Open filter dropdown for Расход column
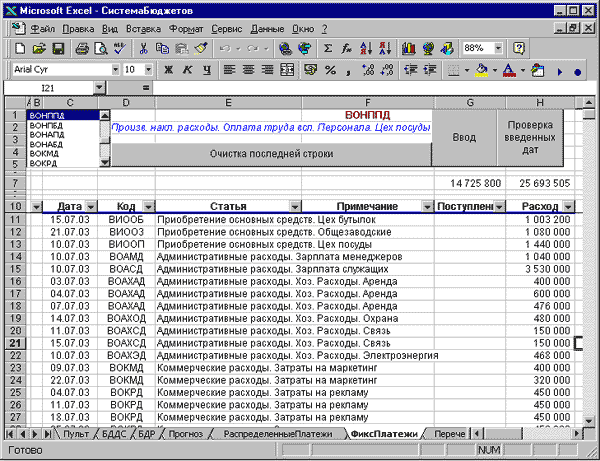Viewport: 600px width, 461px height. [x=568, y=207]
